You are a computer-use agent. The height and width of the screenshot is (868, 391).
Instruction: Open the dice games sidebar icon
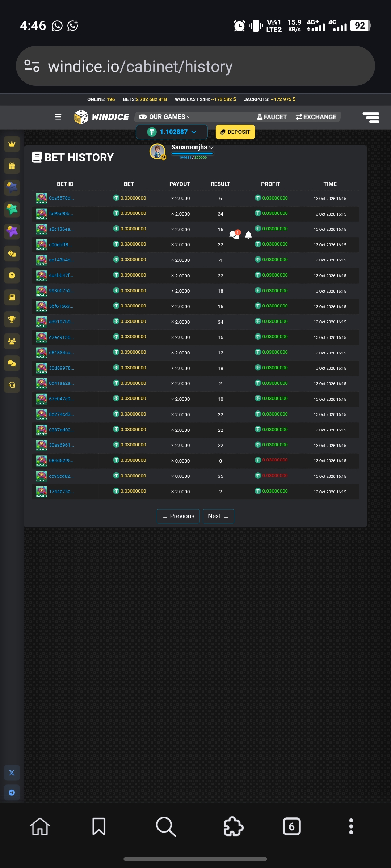pos(12,254)
